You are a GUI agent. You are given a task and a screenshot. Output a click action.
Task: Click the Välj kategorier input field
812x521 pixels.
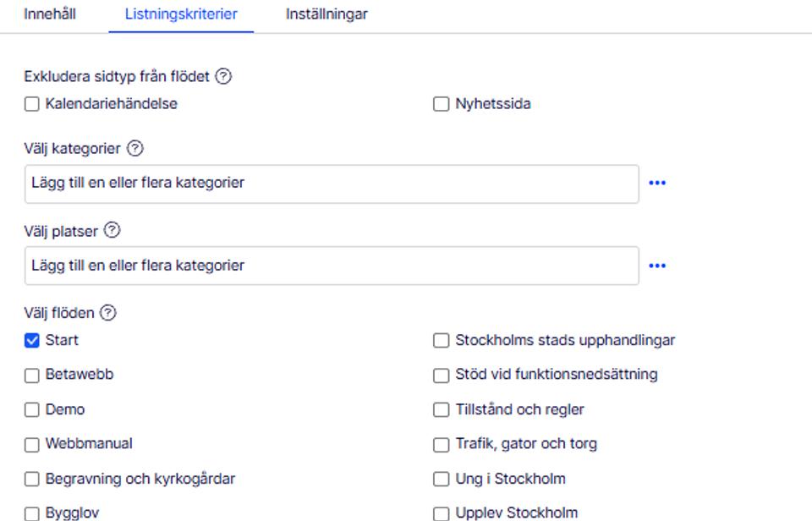332,184
